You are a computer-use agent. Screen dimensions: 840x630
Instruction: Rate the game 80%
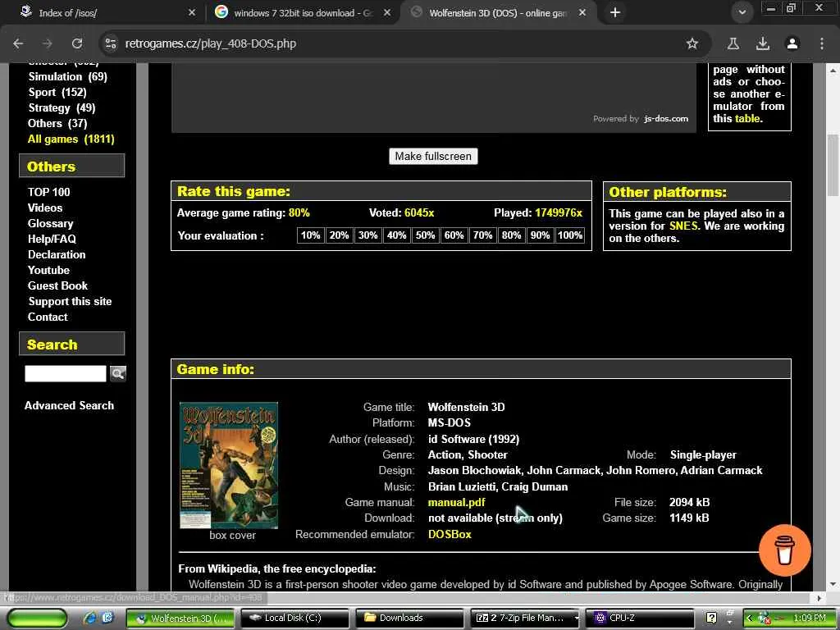pos(511,235)
